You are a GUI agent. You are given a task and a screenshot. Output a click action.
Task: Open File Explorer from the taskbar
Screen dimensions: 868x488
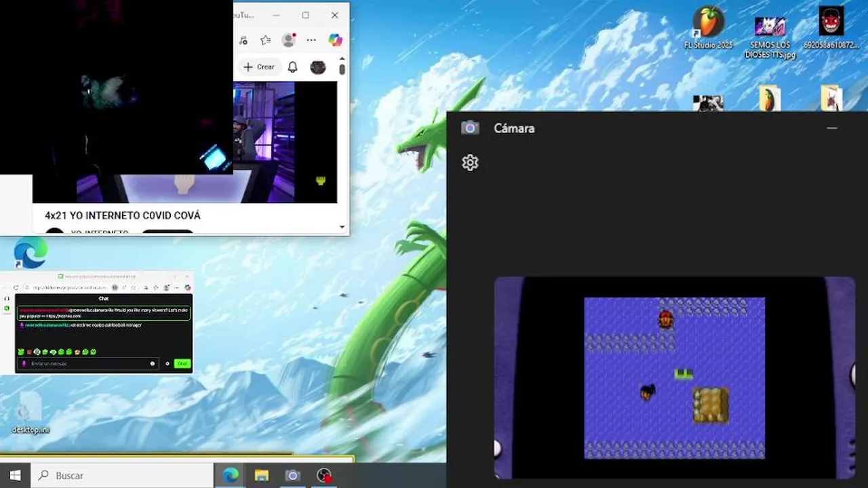pyautogui.click(x=262, y=476)
